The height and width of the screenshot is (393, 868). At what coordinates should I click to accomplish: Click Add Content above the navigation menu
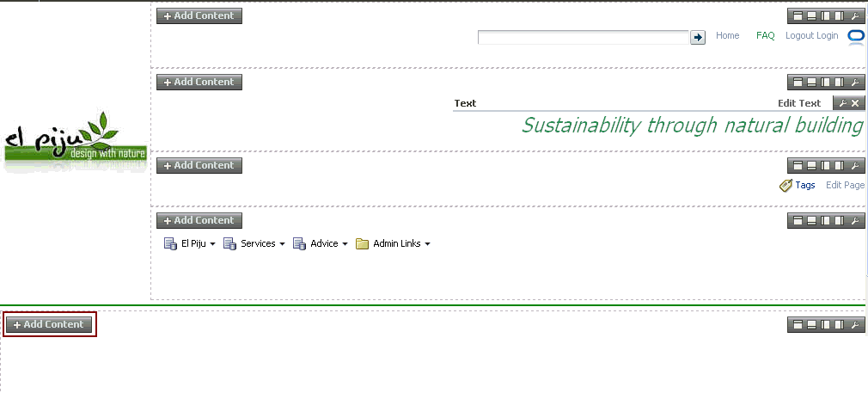199,221
